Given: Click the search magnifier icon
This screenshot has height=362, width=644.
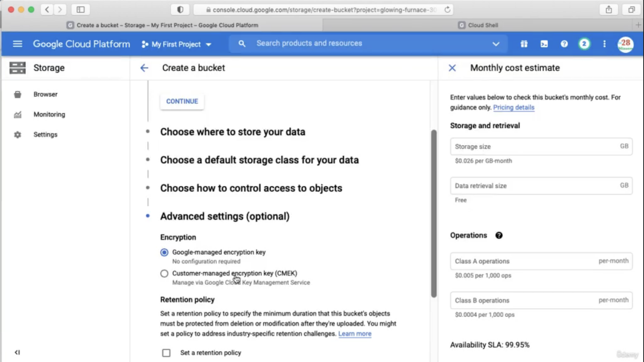Looking at the screenshot, I should click(242, 44).
